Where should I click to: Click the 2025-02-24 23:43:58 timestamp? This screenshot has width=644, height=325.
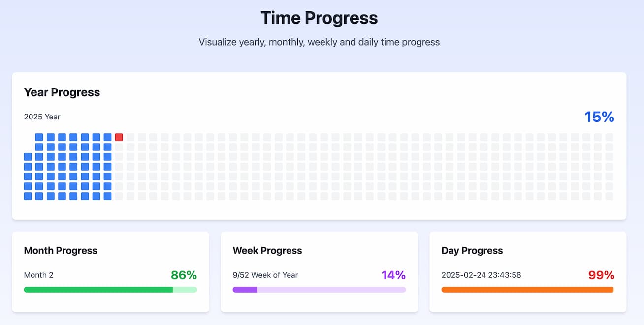[x=481, y=275]
